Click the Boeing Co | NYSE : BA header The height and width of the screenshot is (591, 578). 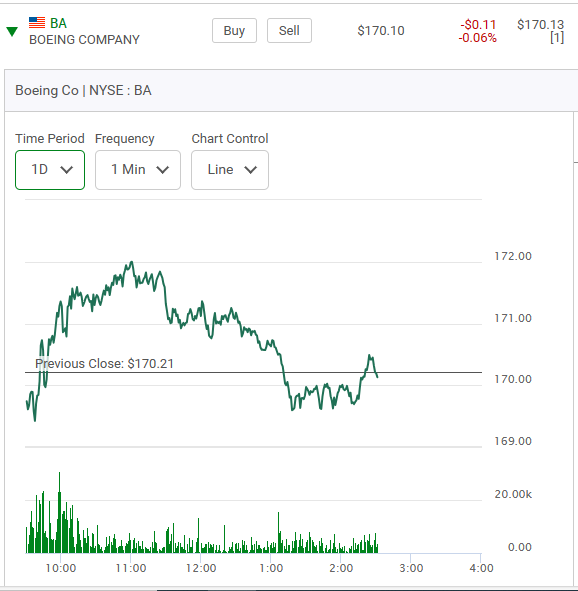tap(83, 90)
